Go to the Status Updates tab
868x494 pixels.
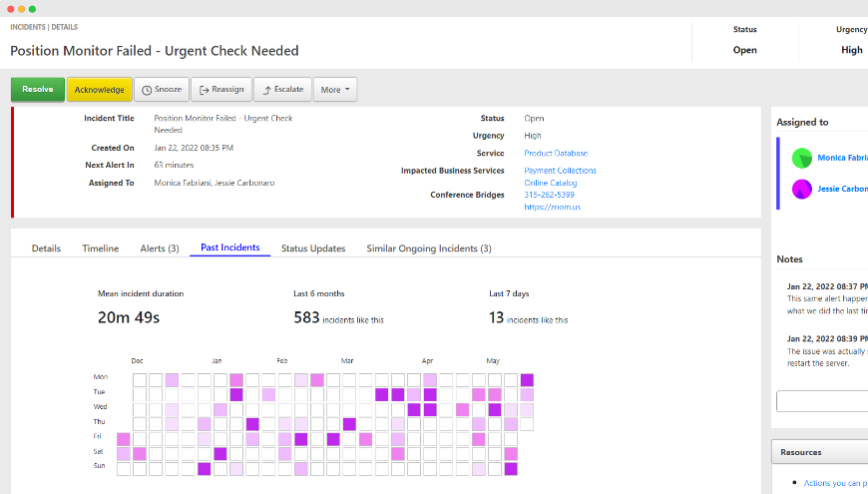(x=313, y=248)
